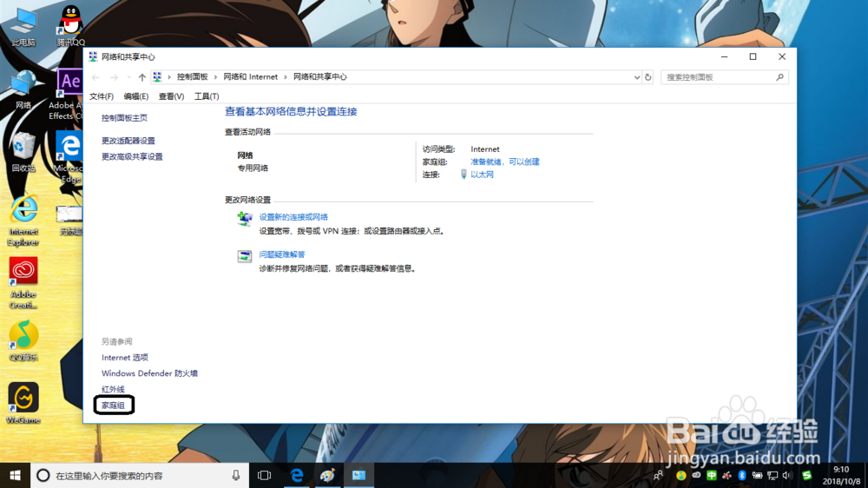Open 红外线 link
Image resolution: width=868 pixels, height=488 pixels.
[113, 389]
